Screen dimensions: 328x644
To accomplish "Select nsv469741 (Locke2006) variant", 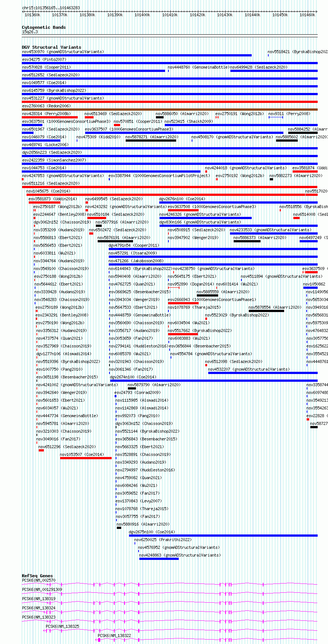I will (45, 145).
